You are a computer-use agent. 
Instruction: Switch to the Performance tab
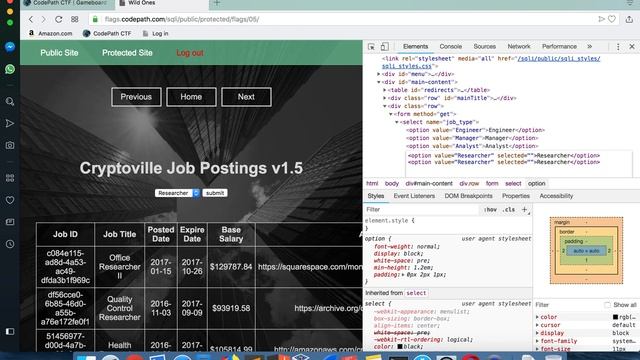(x=559, y=47)
